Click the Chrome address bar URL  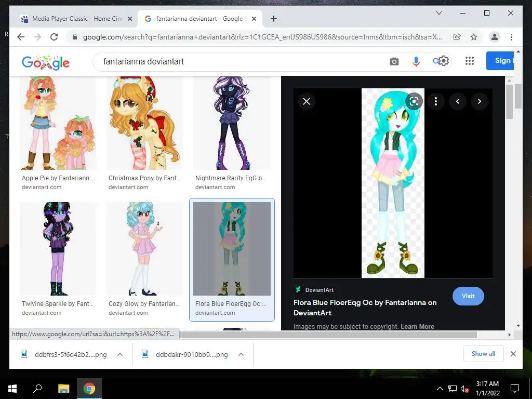[x=262, y=37]
